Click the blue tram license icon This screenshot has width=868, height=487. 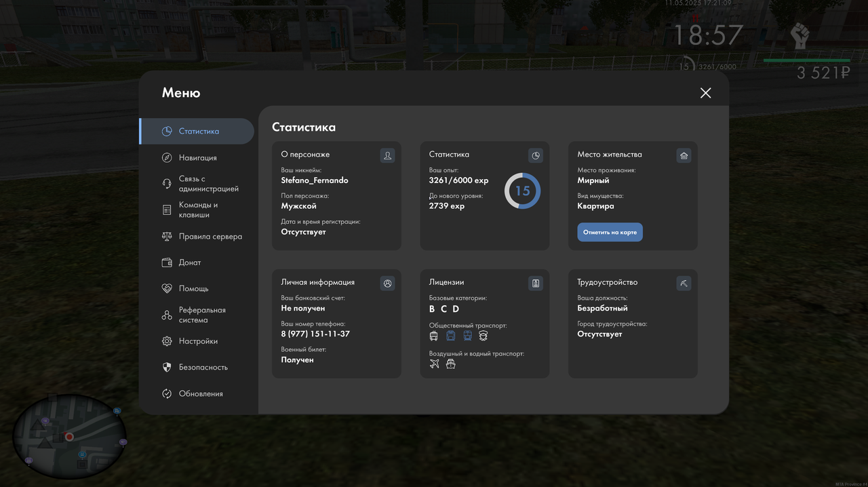coord(450,336)
